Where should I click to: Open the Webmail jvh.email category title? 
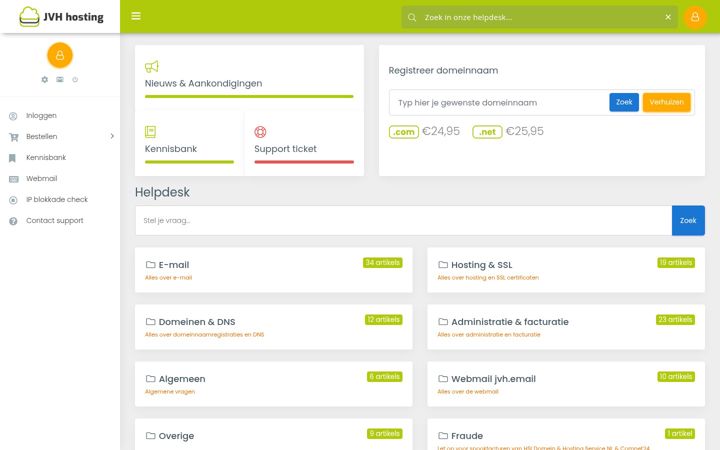click(494, 379)
